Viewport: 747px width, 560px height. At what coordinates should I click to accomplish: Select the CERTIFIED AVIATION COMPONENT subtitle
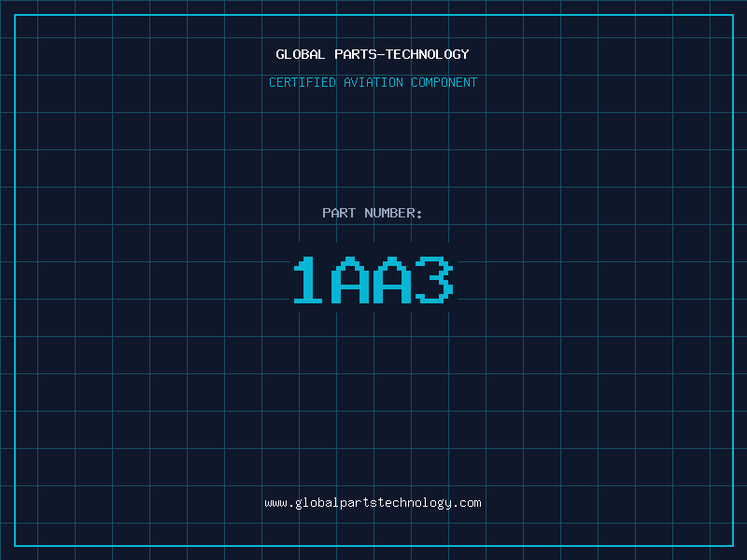[x=373, y=82]
